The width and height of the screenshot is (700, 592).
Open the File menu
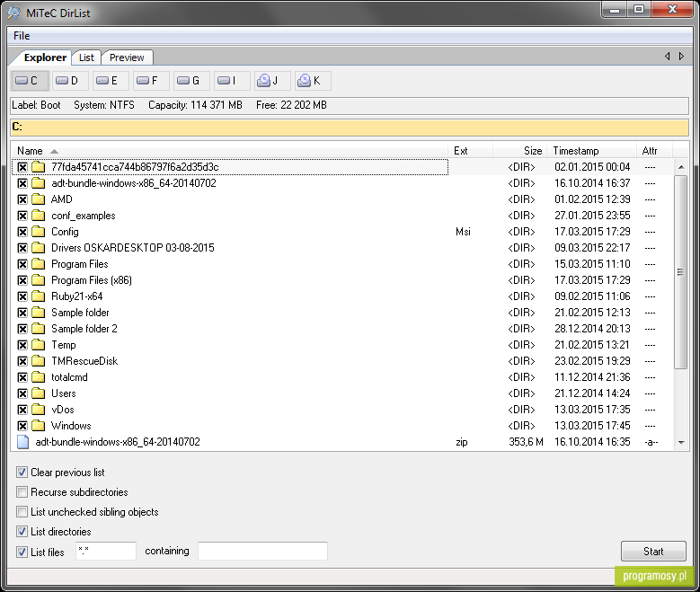pyautogui.click(x=22, y=36)
